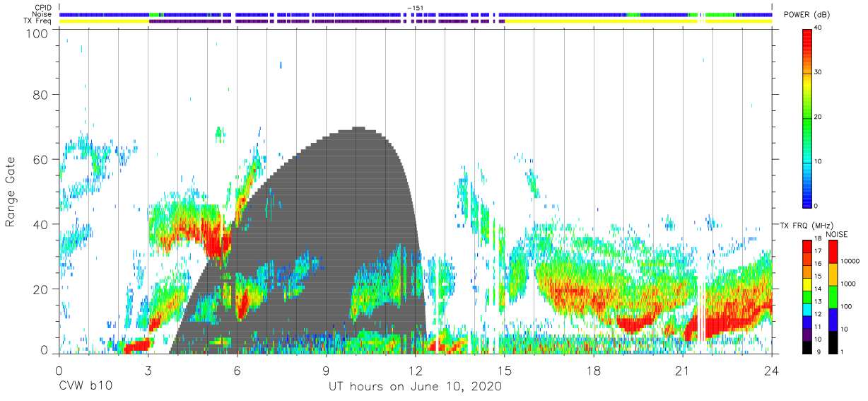This screenshot has height=401, width=868.
Task: Click y-axis tick label '80'
Action: click(x=40, y=95)
